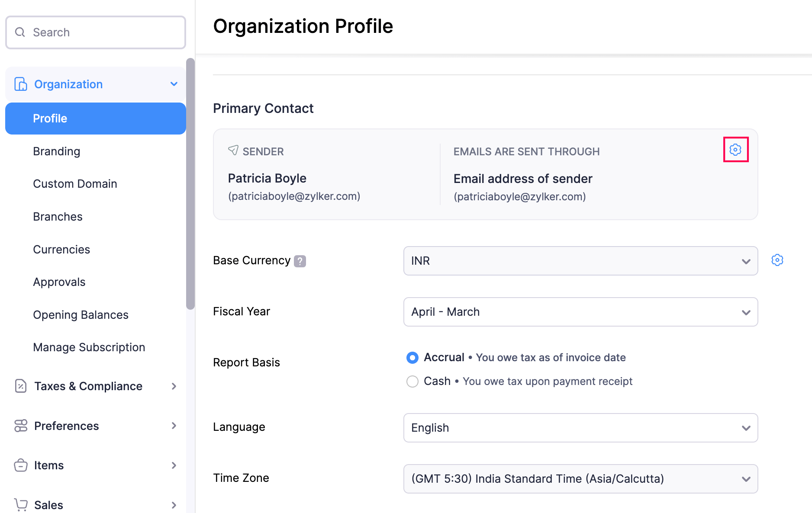Go to Branding in the sidebar
This screenshot has height=513, width=812.
(x=57, y=151)
